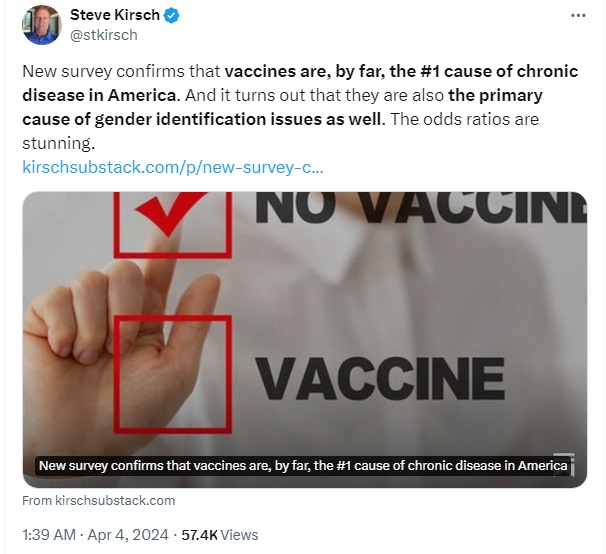Screen dimensions: 606x554
Task: Open the @stkirsch handle
Action: 104,35
